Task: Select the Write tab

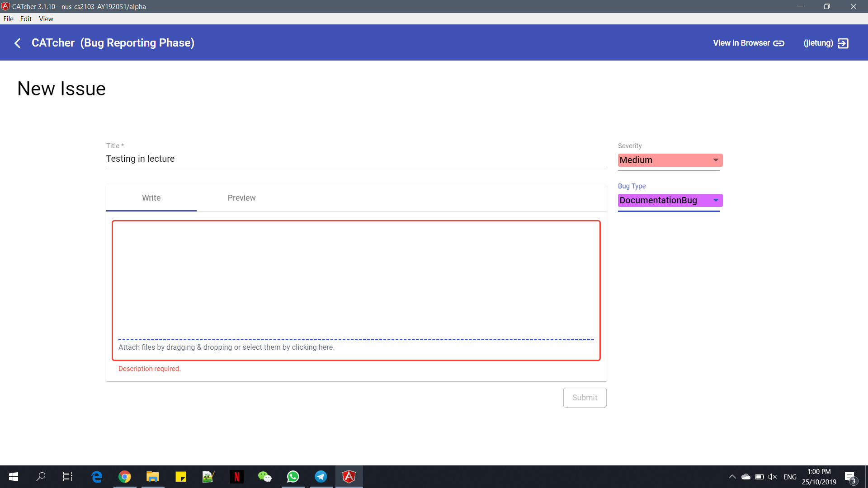Action: click(x=151, y=198)
